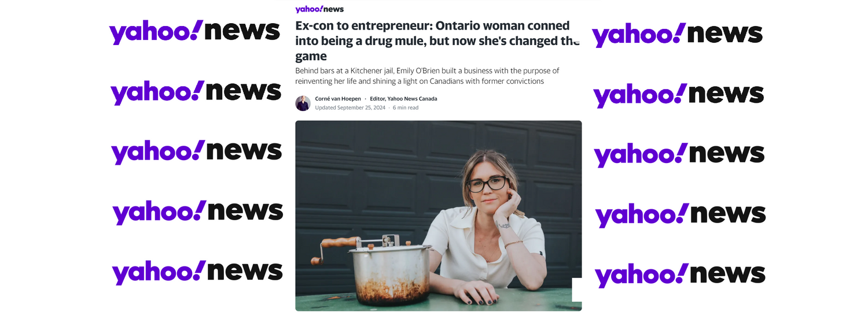Image resolution: width=868 pixels, height=315 pixels.
Task: Click the author's round profile photo
Action: click(x=303, y=103)
